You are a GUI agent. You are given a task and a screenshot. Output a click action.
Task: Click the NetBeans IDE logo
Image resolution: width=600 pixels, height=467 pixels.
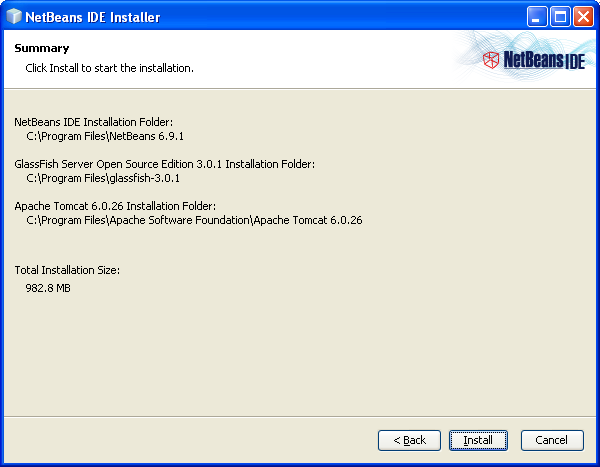coord(534,60)
